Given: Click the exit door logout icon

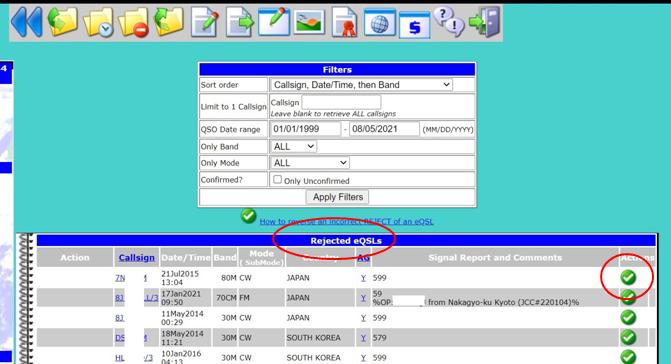Looking at the screenshot, I should coord(484,22).
